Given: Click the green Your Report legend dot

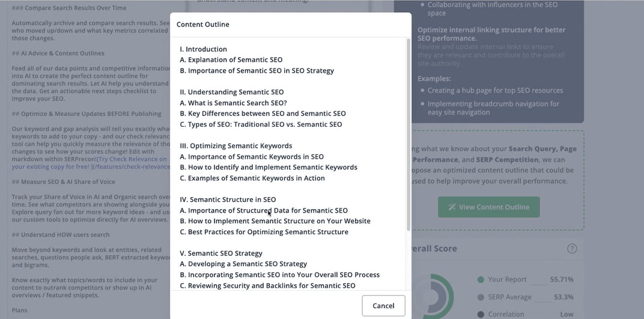Looking at the screenshot, I should coord(481,280).
